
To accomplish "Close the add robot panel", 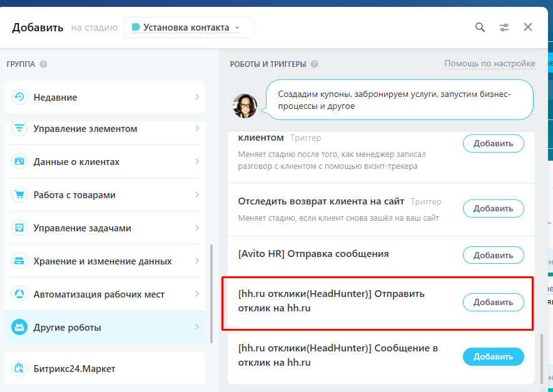I will (x=527, y=27).
